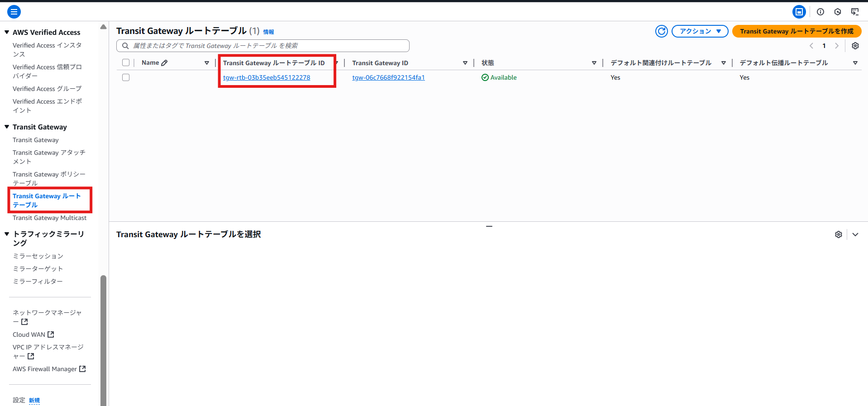
Task: Collapse the Transit Gateway sidebar section
Action: tap(7, 127)
